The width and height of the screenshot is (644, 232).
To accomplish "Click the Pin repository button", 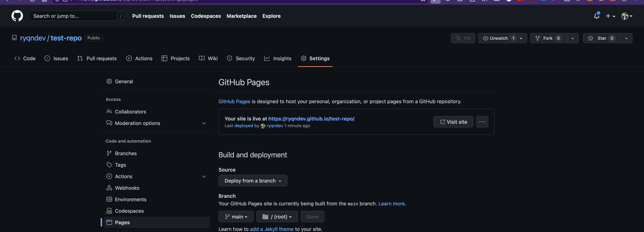I will pos(463,38).
